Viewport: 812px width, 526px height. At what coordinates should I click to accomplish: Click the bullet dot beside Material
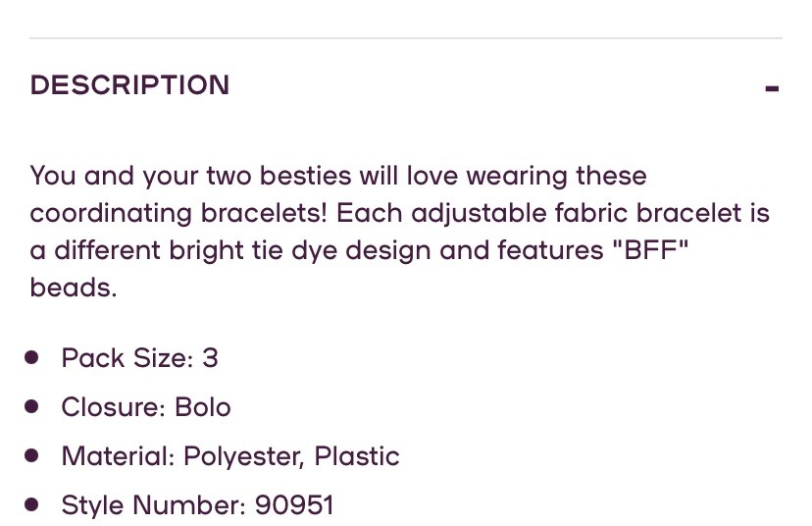32,456
